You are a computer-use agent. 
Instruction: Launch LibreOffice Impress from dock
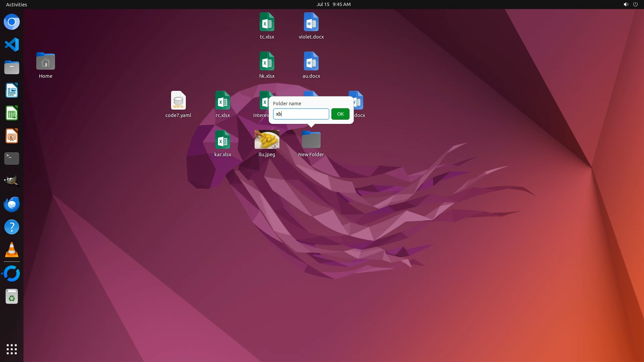(12, 136)
